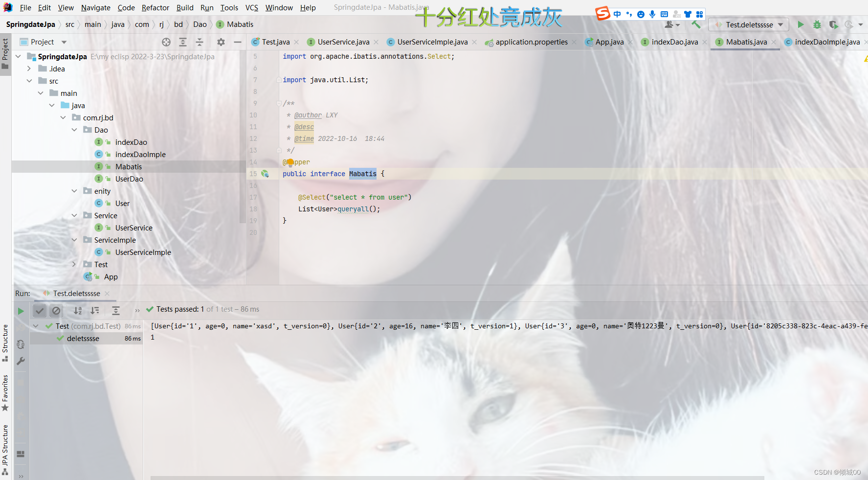Toggle sort tests alphabetically

[x=78, y=310]
